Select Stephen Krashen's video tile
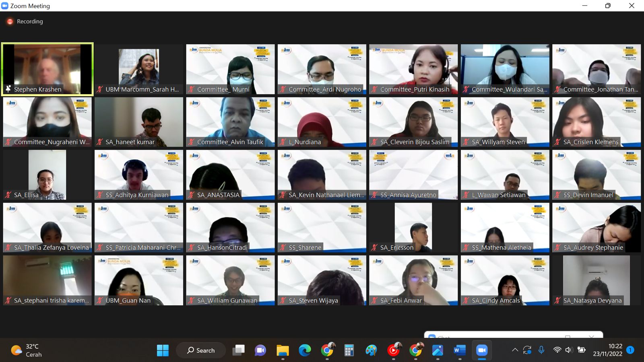Screen dimensions: 644x362 pos(47,69)
